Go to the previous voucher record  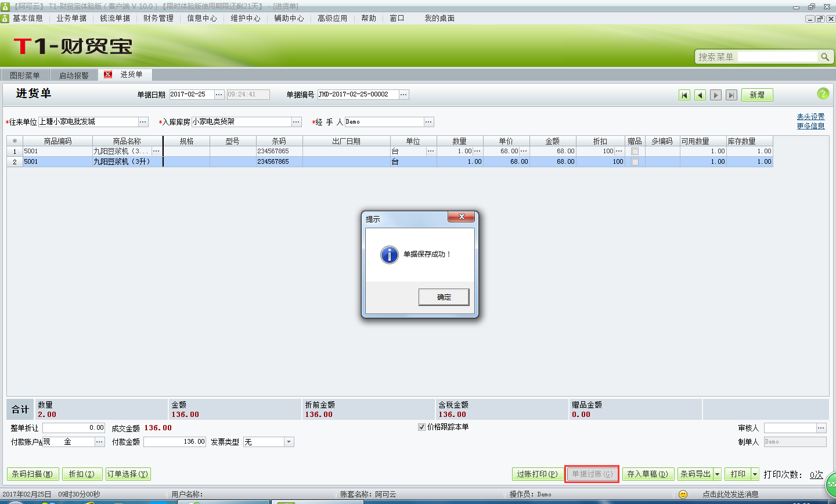[x=700, y=94]
